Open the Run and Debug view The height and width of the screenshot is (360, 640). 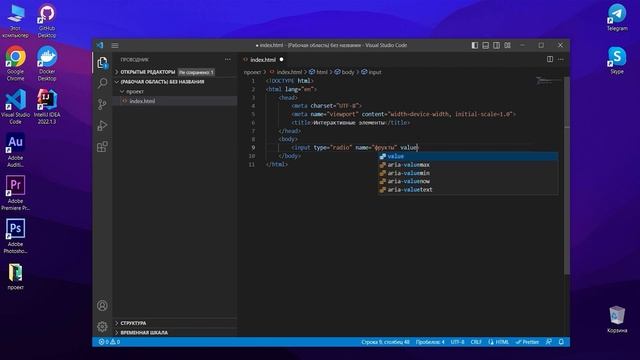pyautogui.click(x=102, y=125)
